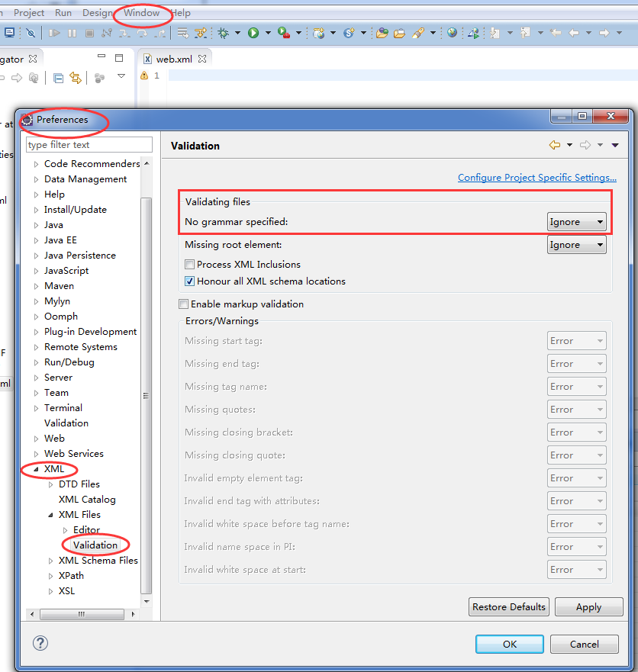Open the Web Browser globe icon
The image size is (638, 672).
coord(452,33)
